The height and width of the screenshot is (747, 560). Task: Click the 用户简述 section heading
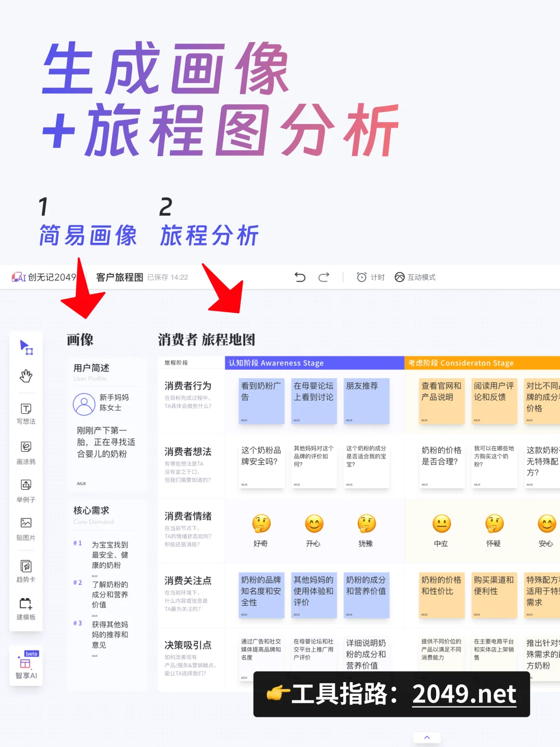[91, 368]
